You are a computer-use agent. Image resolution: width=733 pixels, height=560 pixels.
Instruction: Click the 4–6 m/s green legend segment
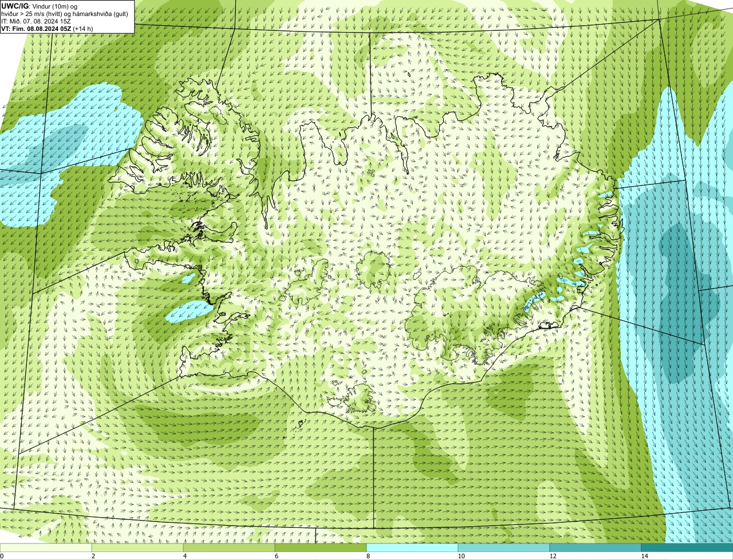click(x=229, y=547)
